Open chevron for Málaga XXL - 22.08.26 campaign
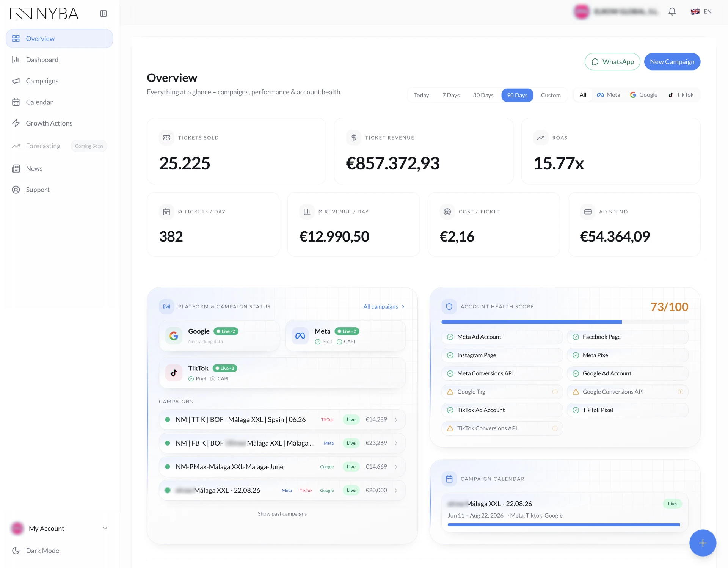The width and height of the screenshot is (728, 568). (x=396, y=490)
